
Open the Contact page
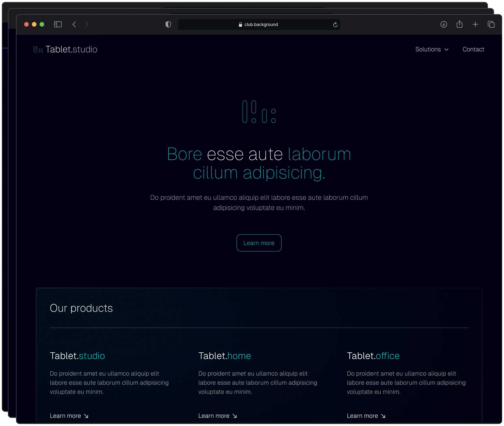pyautogui.click(x=473, y=49)
